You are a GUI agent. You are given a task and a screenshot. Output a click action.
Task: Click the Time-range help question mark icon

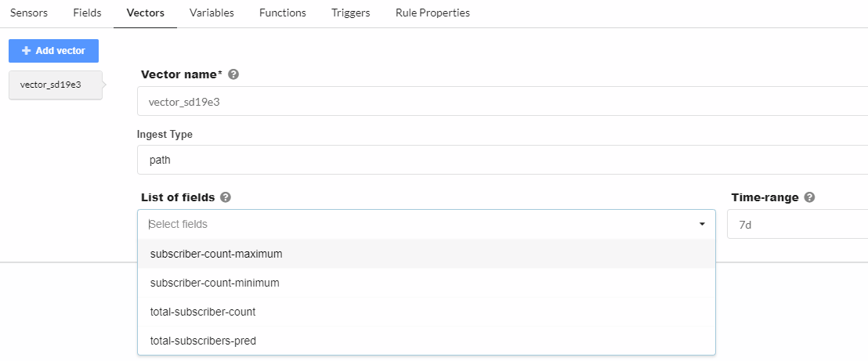(810, 197)
